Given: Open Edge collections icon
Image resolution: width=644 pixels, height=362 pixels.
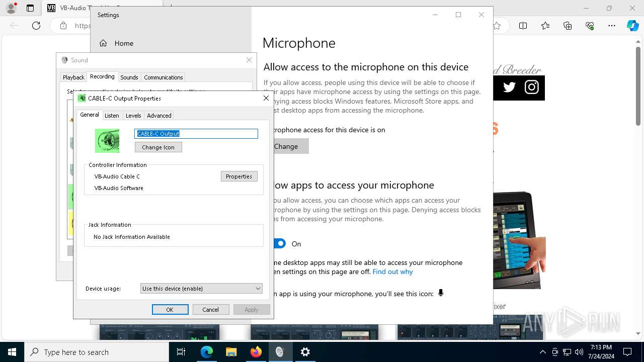Looking at the screenshot, I should (568, 26).
